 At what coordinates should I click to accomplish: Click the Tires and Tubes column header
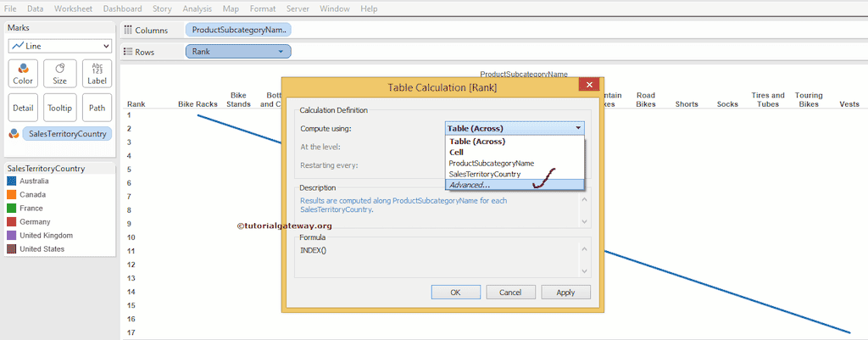(768, 100)
